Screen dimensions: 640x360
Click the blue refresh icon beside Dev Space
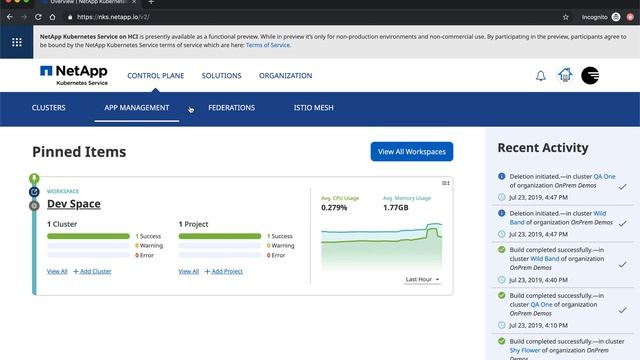34,192
